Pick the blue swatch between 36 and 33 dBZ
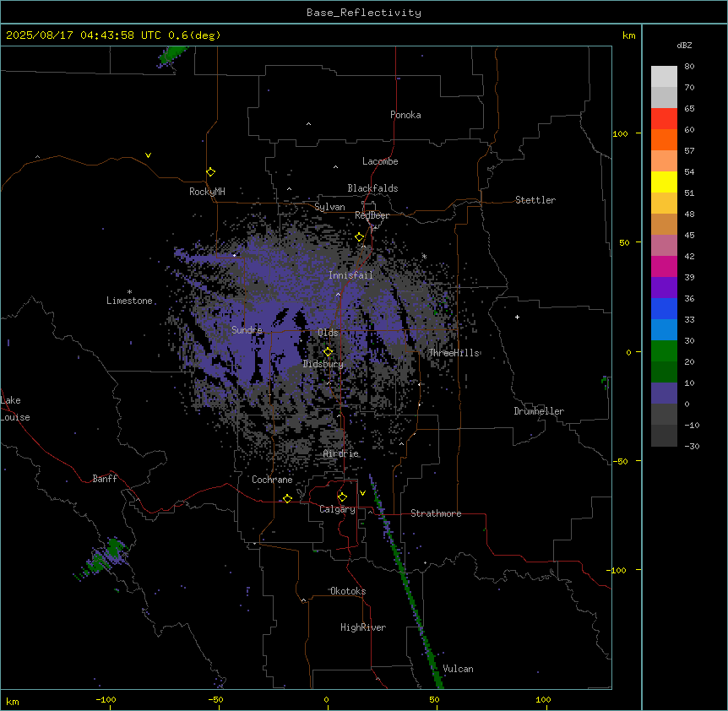 coord(664,308)
